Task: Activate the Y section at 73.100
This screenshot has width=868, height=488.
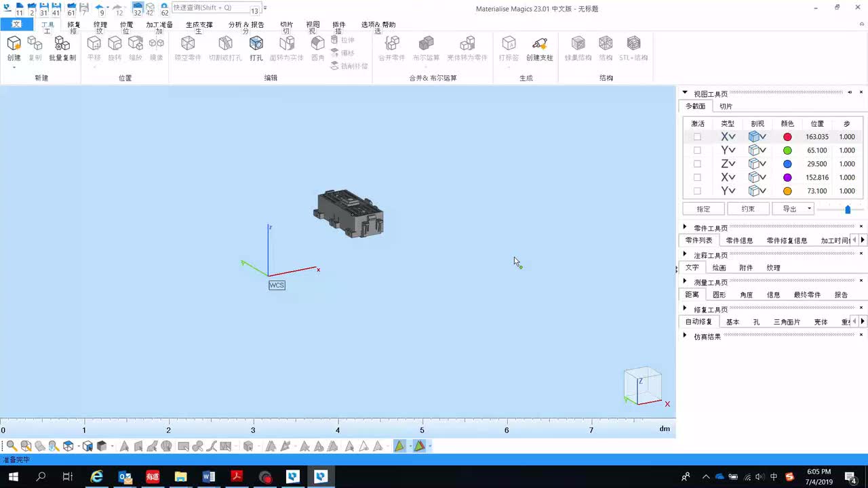Action: (x=697, y=191)
